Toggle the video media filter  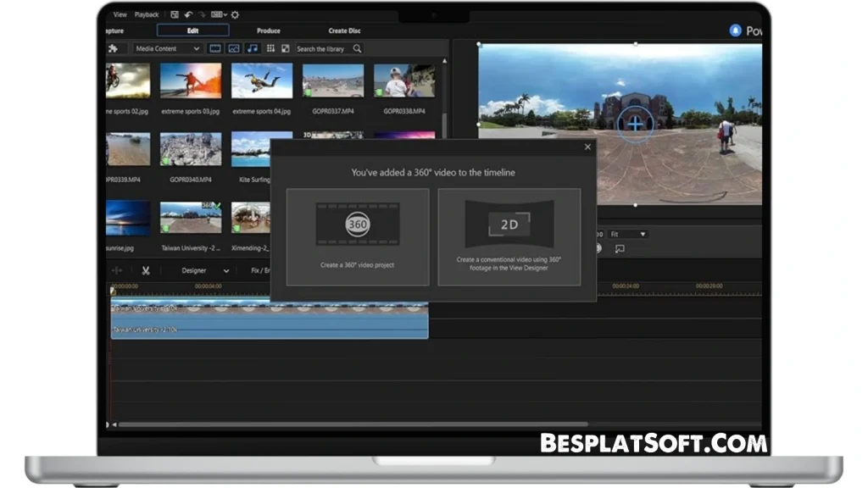[x=215, y=49]
